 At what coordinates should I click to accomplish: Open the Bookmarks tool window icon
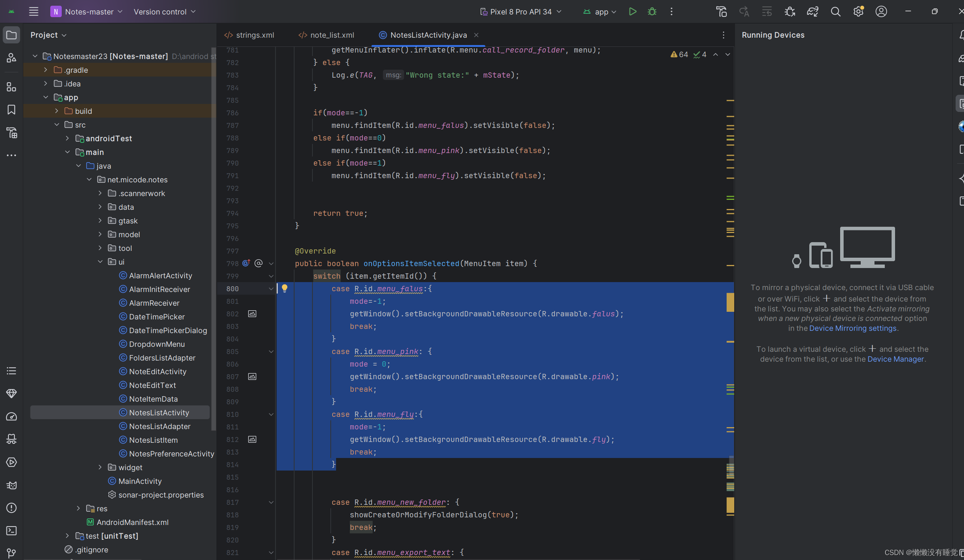point(11,110)
